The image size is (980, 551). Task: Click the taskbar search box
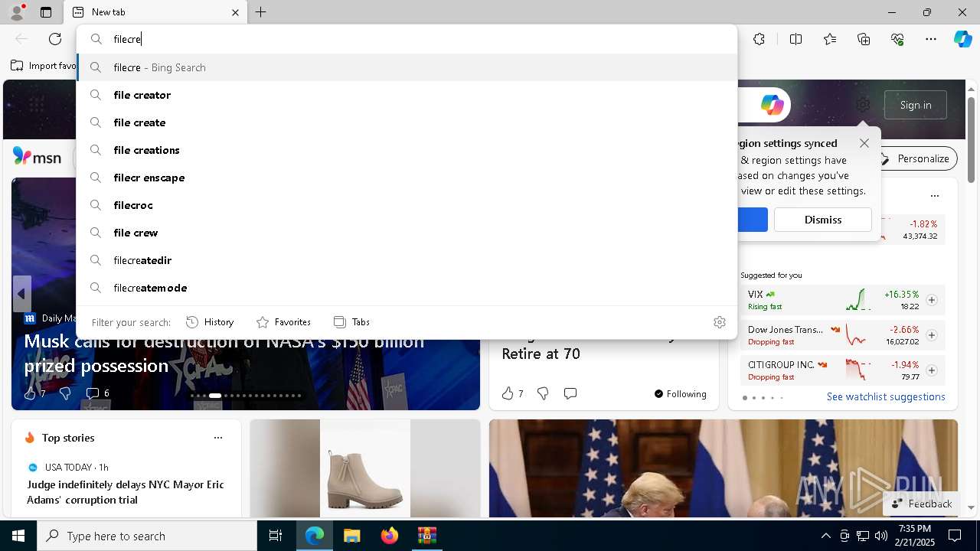point(147,536)
